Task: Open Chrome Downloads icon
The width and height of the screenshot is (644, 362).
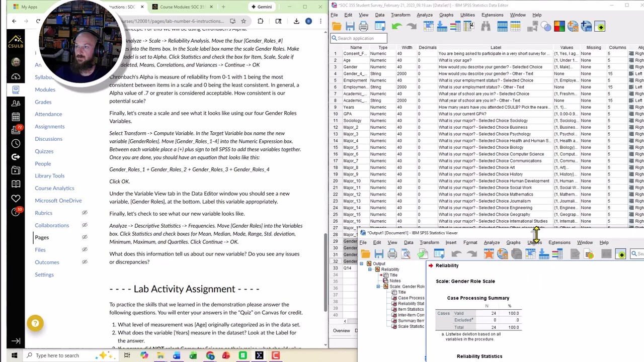Action: pos(296,21)
